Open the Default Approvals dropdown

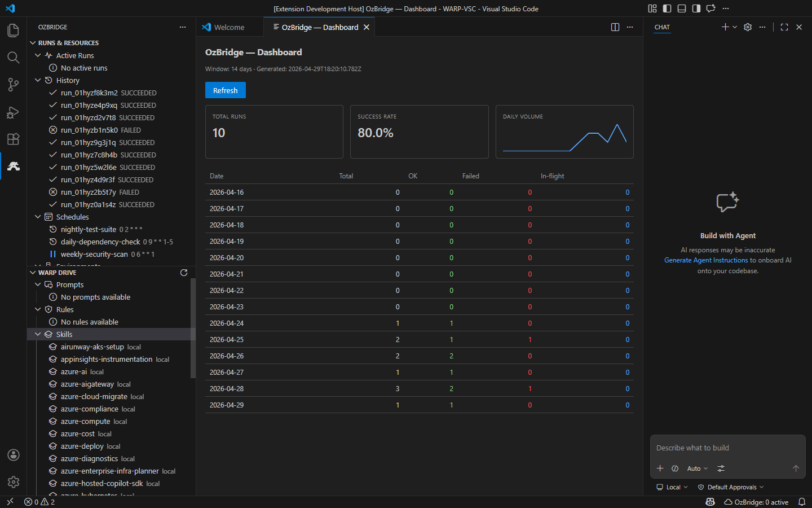pos(731,487)
